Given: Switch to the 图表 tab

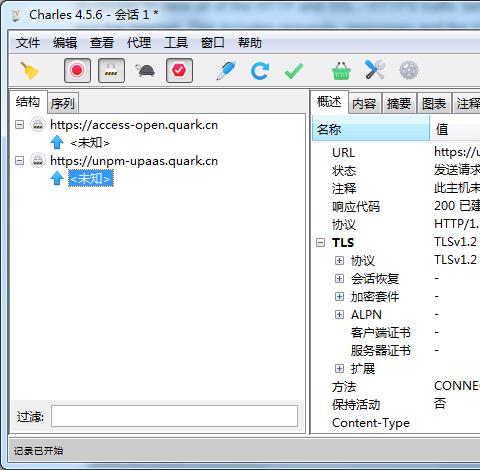Looking at the screenshot, I should 434,104.
